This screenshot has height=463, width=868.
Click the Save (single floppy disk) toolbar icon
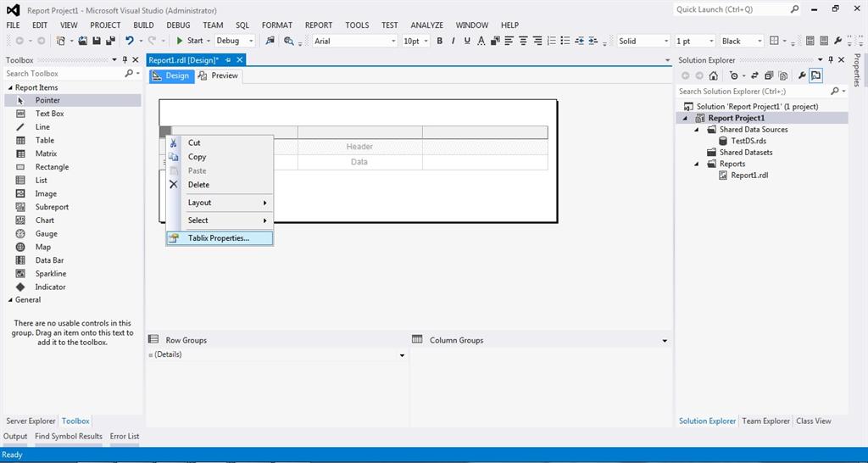[97, 41]
